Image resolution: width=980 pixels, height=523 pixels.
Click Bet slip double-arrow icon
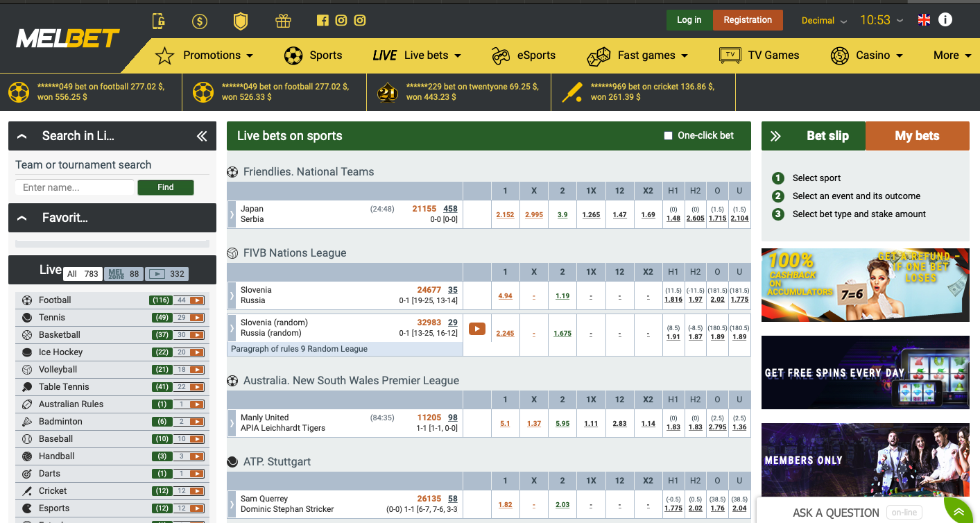click(776, 136)
